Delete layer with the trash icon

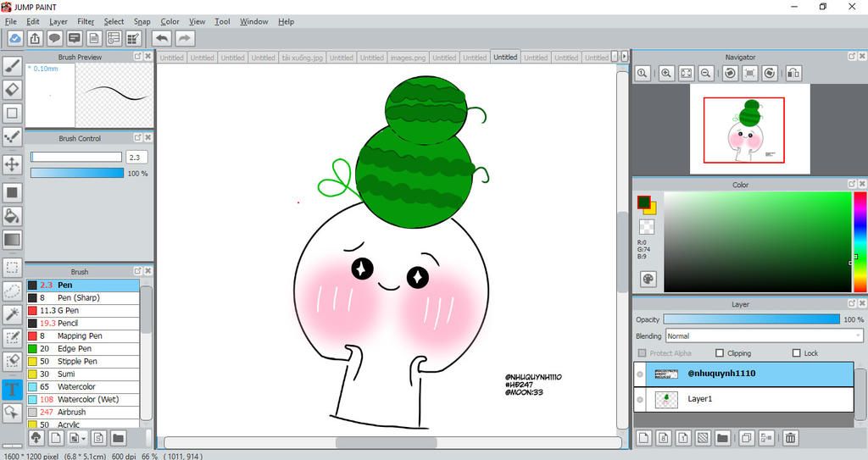point(790,438)
